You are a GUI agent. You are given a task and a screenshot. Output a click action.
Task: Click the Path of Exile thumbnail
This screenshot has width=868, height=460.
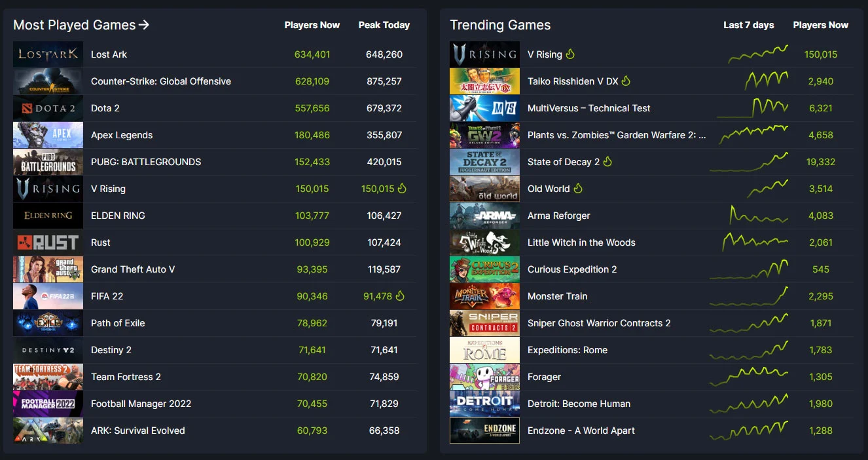pyautogui.click(x=48, y=323)
